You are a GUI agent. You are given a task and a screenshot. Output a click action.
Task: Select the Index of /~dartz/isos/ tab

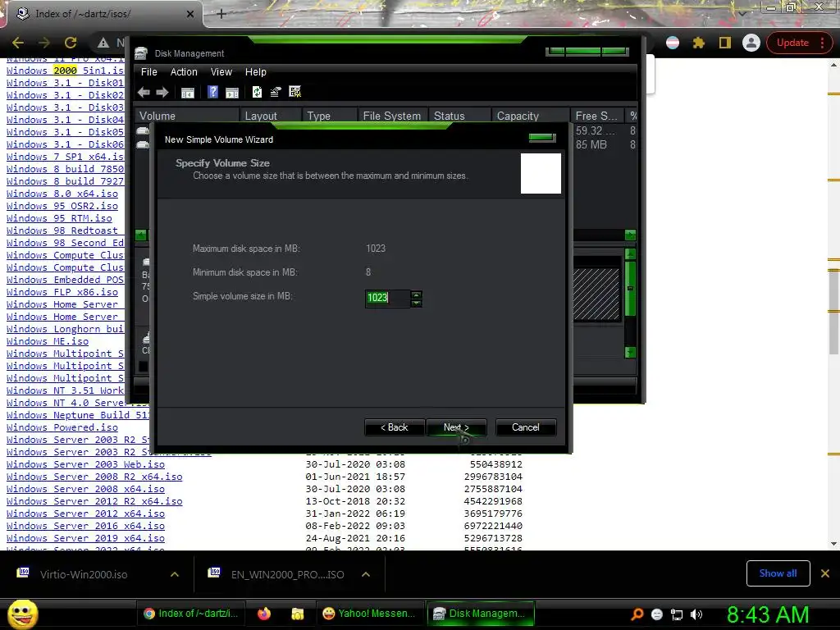102,14
